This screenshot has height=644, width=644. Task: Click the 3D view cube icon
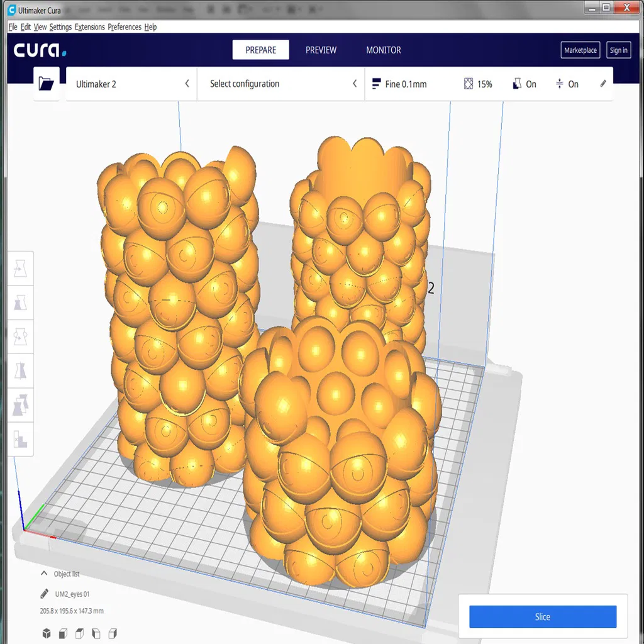47,633
